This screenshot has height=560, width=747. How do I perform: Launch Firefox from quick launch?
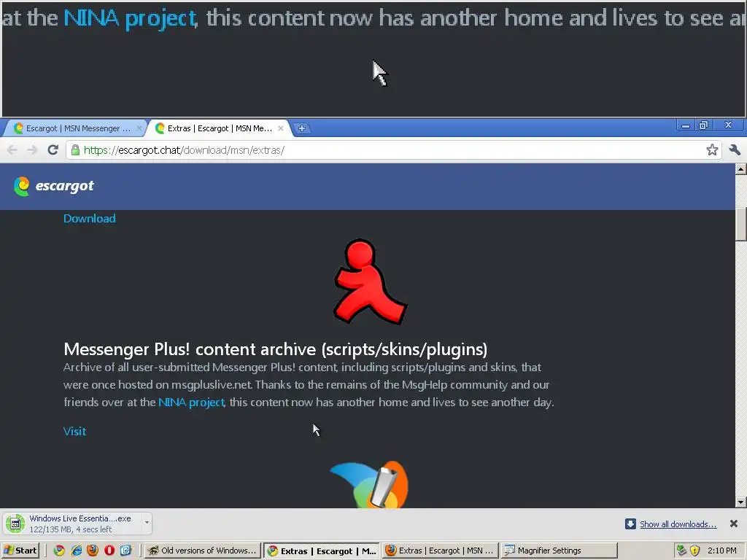93,551
